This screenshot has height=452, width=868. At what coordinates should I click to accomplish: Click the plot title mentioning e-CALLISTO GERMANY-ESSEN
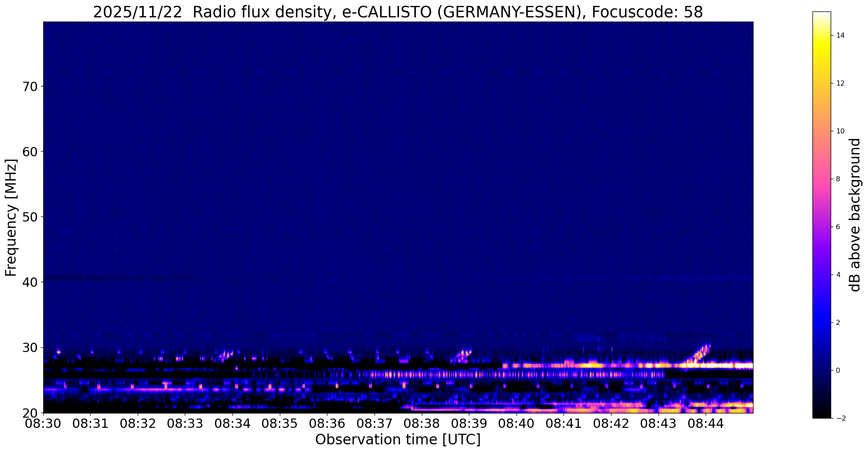click(398, 12)
